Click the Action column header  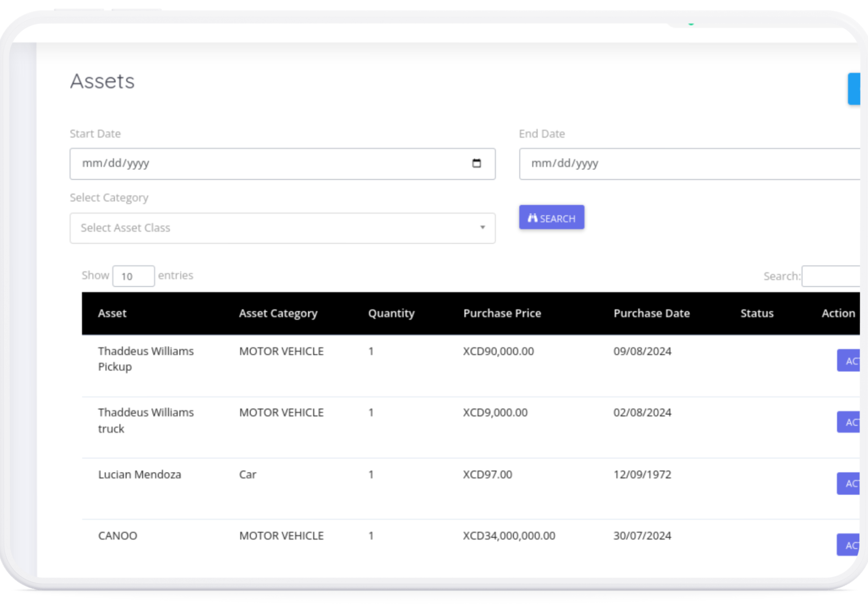[x=838, y=313]
